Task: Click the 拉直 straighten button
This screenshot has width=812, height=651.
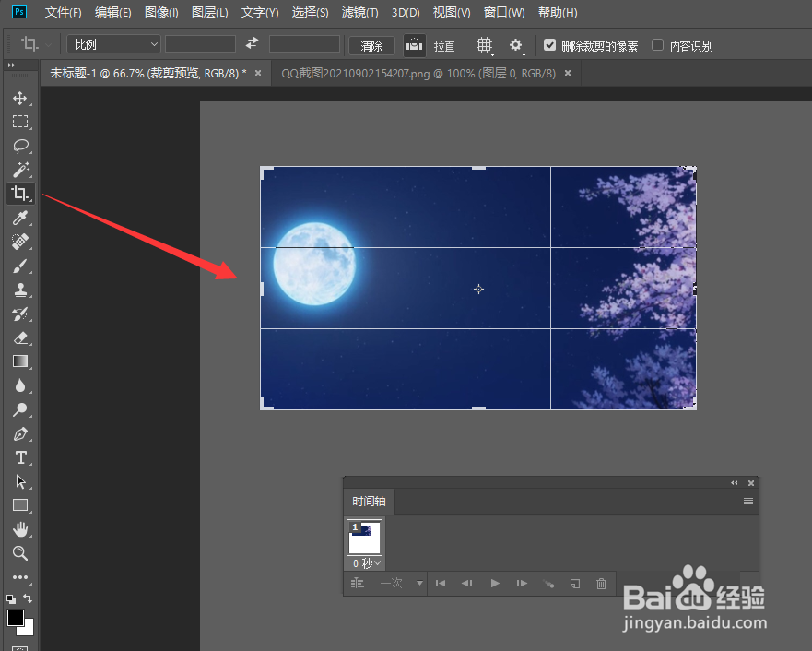Action: (444, 46)
